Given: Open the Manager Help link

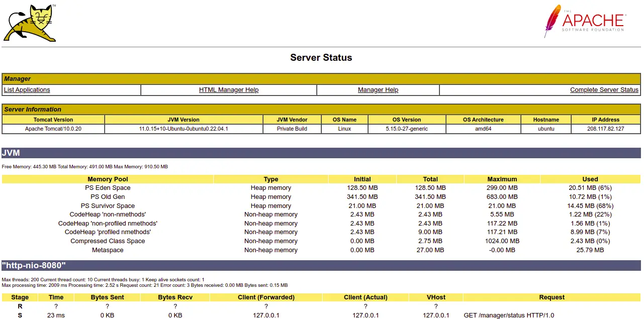Looking at the screenshot, I should 378,90.
